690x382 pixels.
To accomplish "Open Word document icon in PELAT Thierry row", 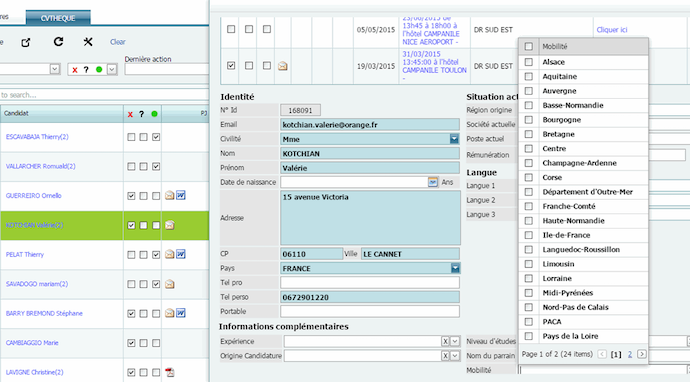I will pyautogui.click(x=181, y=254).
